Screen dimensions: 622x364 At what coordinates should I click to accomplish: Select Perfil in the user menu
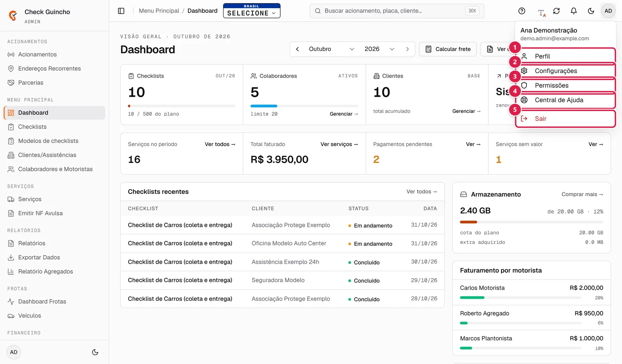[x=566, y=56]
